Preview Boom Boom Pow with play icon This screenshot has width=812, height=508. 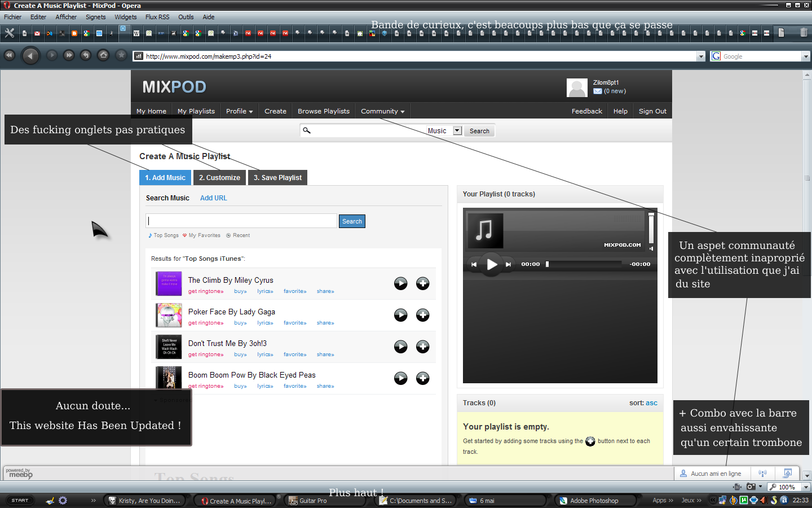[401, 378]
